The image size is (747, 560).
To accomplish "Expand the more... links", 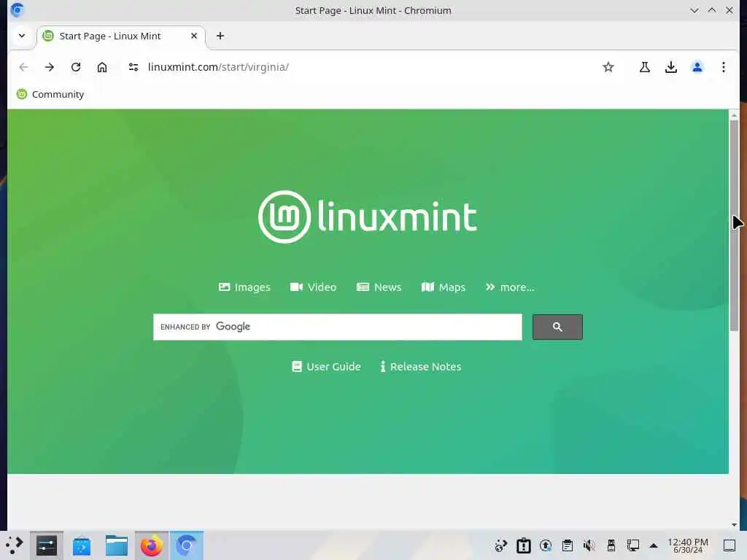I will pyautogui.click(x=510, y=287).
